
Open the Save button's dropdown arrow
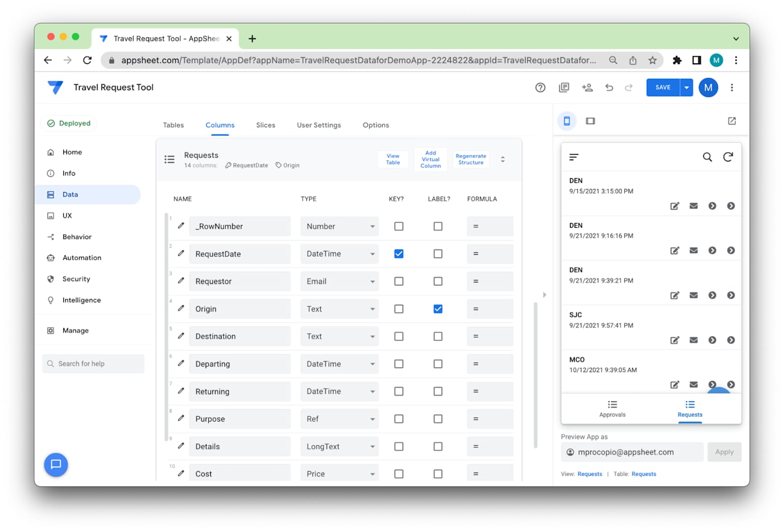(x=687, y=87)
